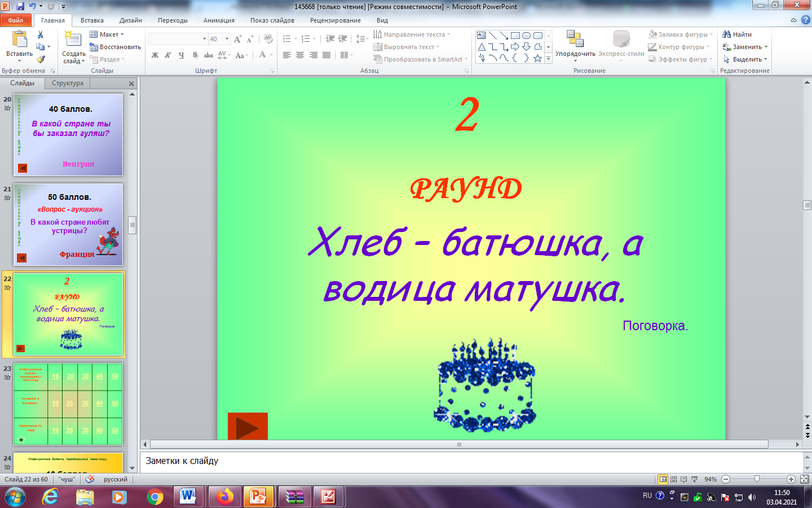Select slide 21 thumbnail about Франция
812x508 pixels.
tap(68, 224)
